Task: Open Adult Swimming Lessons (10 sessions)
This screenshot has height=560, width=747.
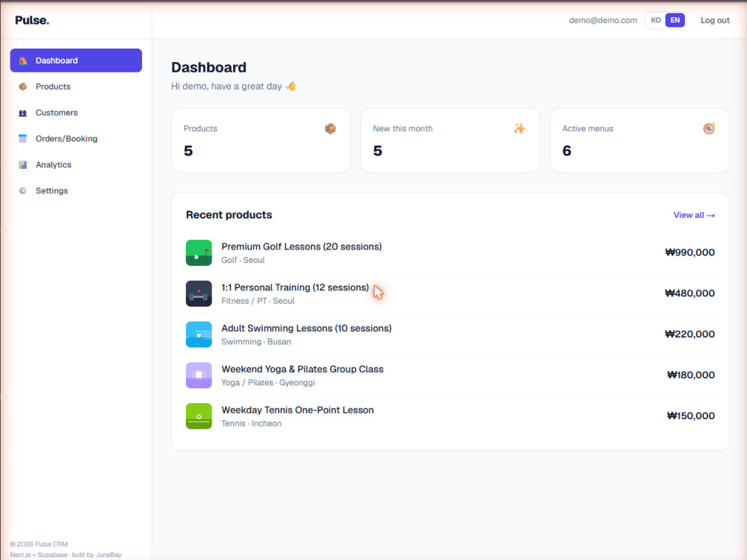Action: pyautogui.click(x=306, y=329)
